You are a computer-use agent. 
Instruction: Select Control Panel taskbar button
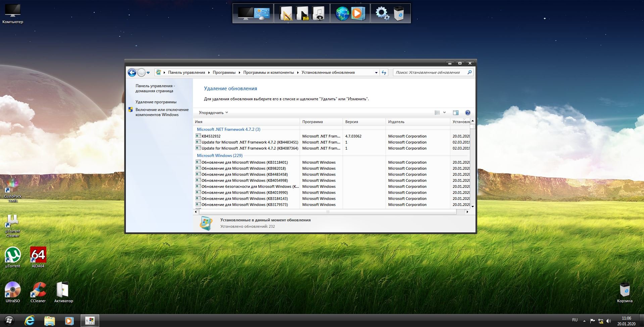click(90, 321)
